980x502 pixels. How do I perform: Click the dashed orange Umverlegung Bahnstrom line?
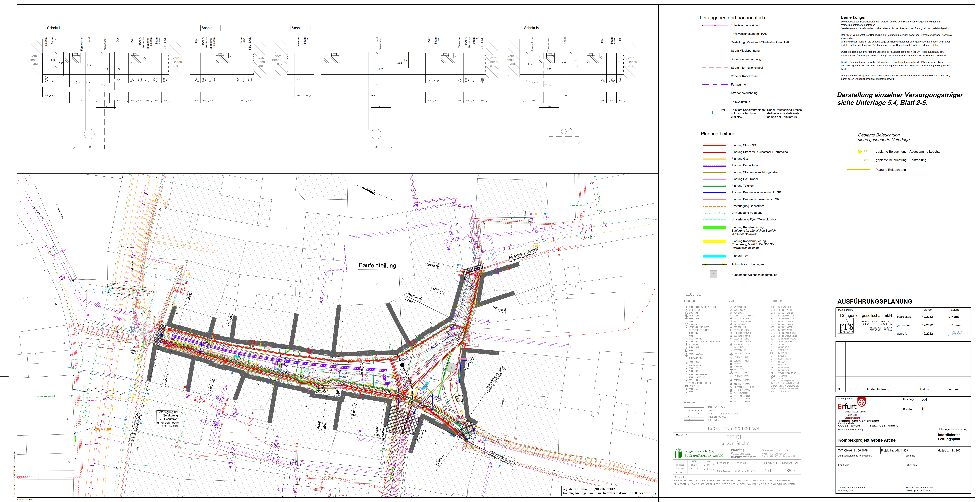[714, 206]
